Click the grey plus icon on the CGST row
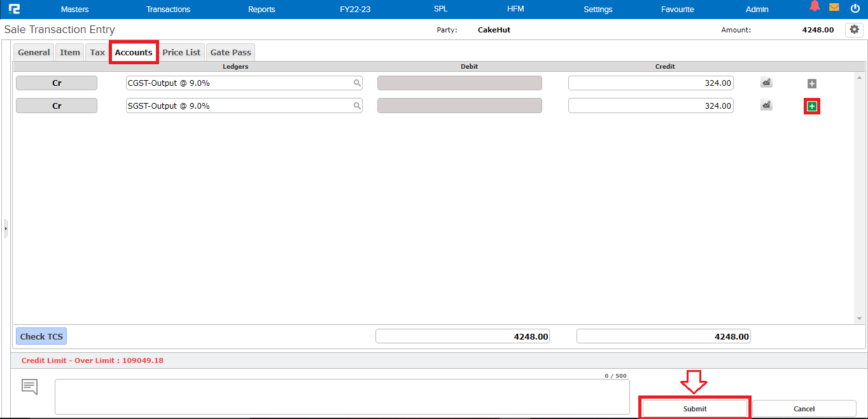Viewport: 868px width, 419px height. coord(811,83)
